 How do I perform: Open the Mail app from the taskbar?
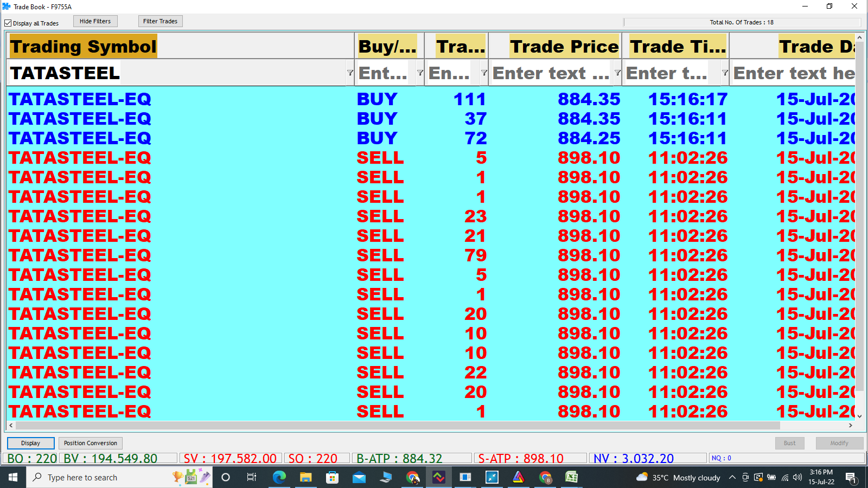click(359, 477)
